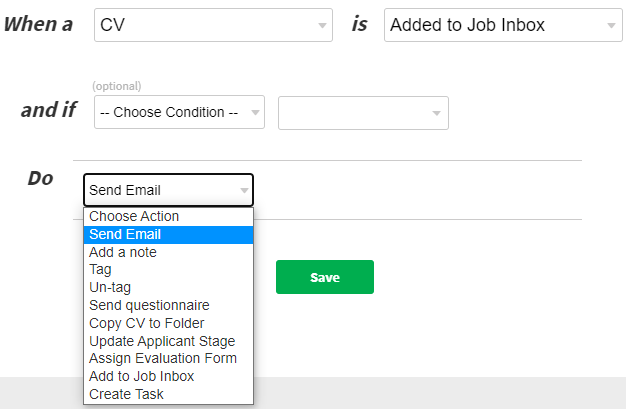626x409 pixels.
Task: Select the Tag action option
Action: pos(100,269)
